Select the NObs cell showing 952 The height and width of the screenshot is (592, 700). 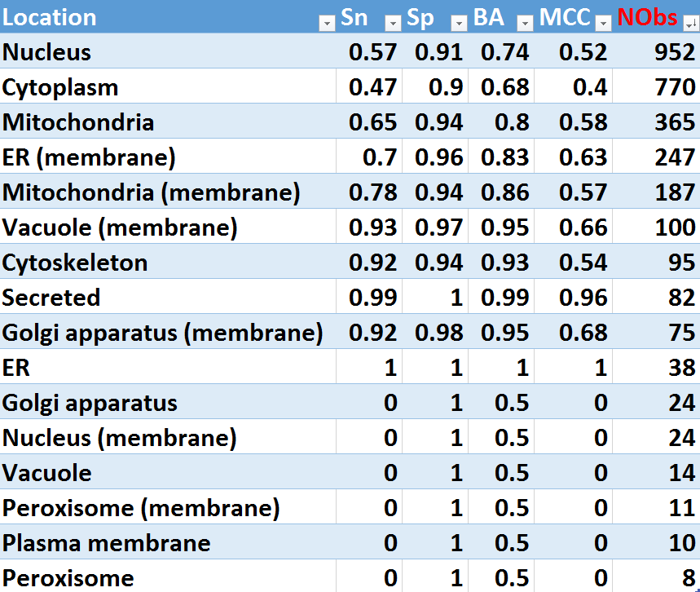675,52
